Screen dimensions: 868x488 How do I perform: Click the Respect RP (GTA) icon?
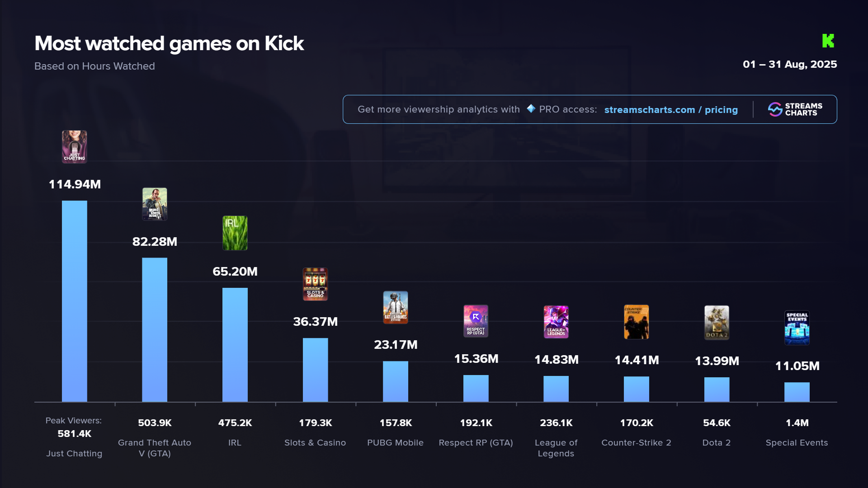click(x=476, y=321)
